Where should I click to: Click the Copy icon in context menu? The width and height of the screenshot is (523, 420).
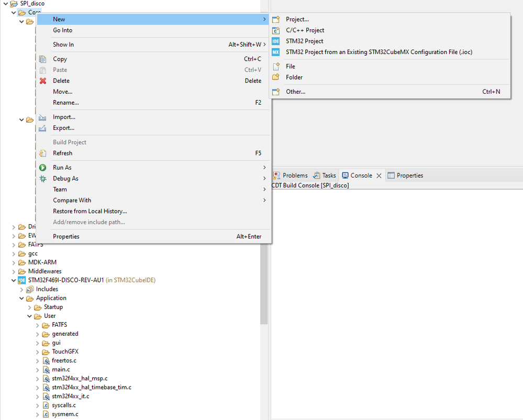pos(43,59)
